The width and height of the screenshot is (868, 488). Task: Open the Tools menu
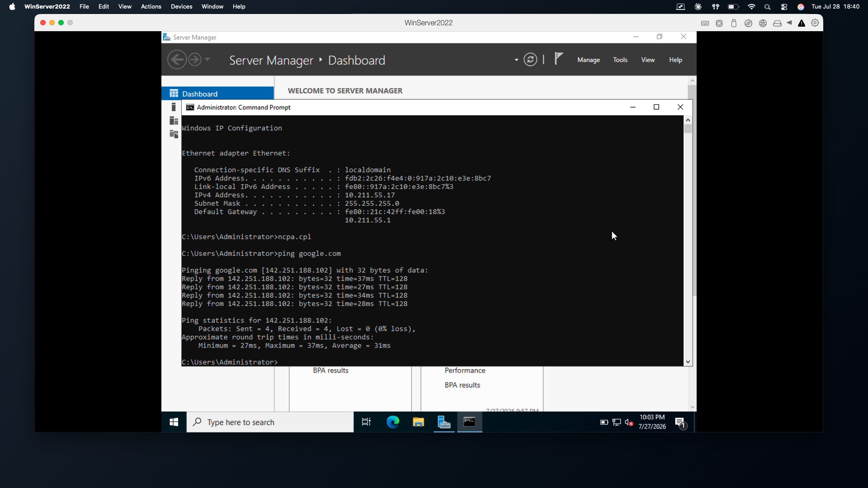point(620,60)
